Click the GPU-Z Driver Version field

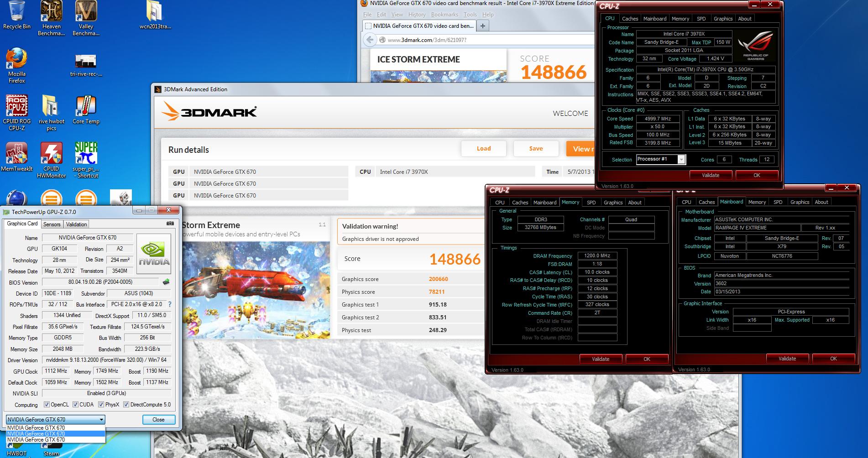click(x=106, y=360)
